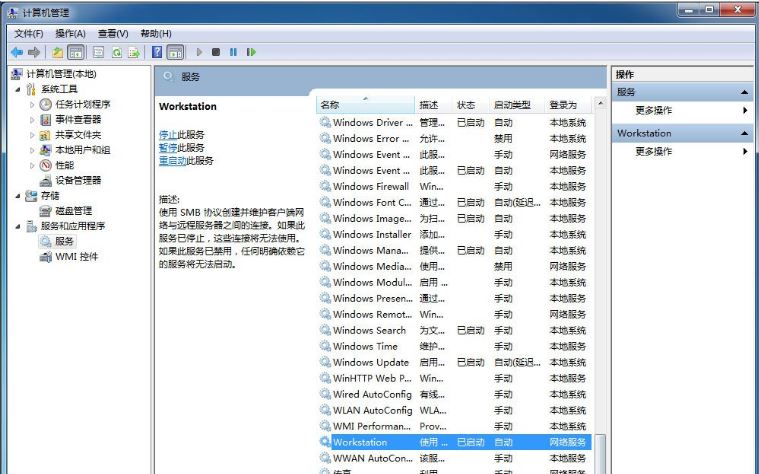The height and width of the screenshot is (474, 759).
Task: Click the WWAN AutoCon... service gear icon
Action: click(x=325, y=458)
